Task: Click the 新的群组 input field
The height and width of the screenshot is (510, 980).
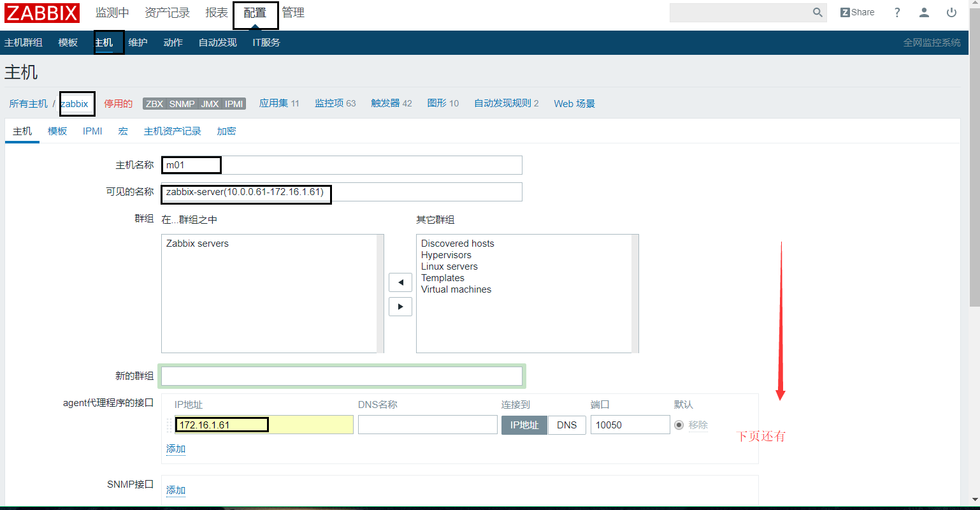Action: point(342,376)
